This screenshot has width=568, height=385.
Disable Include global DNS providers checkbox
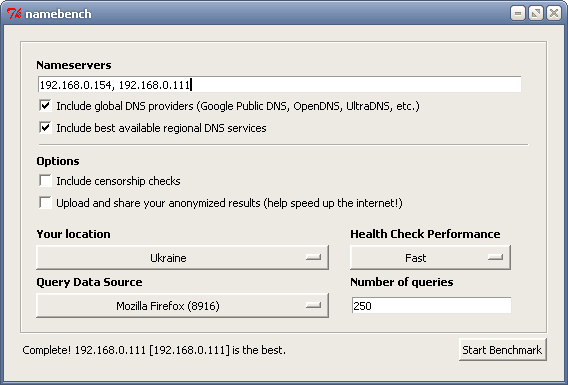(45, 106)
